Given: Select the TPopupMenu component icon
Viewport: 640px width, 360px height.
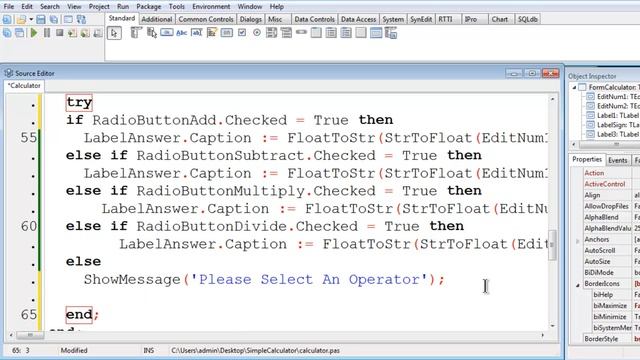Looking at the screenshot, I should point(152,33).
